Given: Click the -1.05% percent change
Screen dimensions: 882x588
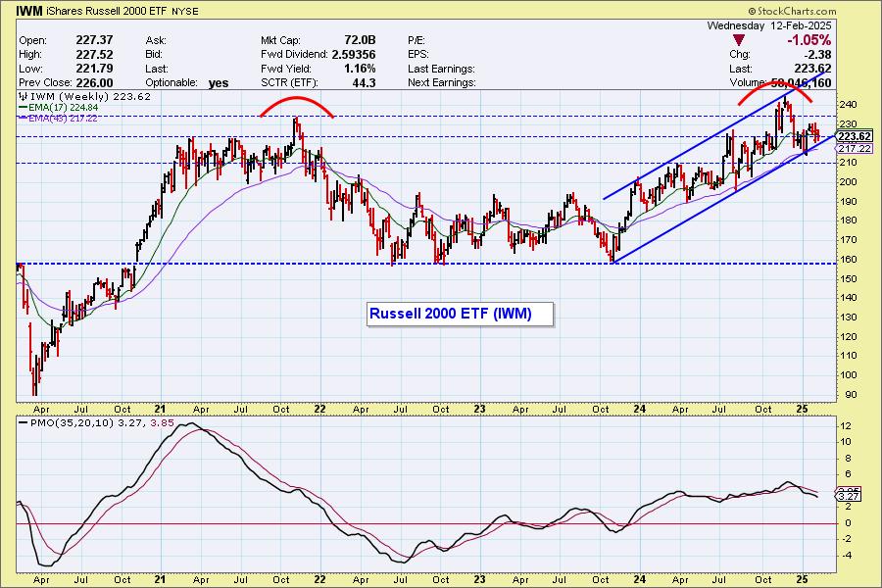Looking at the screenshot, I should pyautogui.click(x=808, y=40).
